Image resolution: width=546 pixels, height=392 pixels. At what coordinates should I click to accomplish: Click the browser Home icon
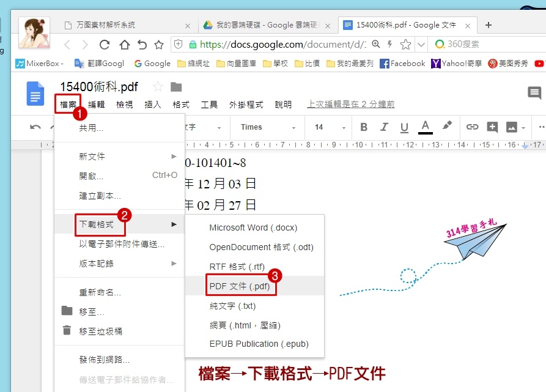[x=124, y=45]
